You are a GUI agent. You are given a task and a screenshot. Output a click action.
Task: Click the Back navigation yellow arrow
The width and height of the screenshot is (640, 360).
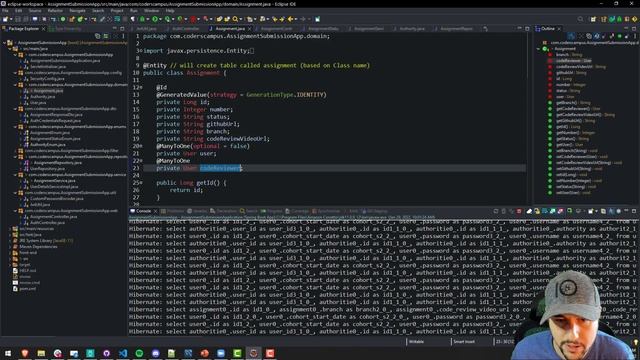click(x=290, y=19)
